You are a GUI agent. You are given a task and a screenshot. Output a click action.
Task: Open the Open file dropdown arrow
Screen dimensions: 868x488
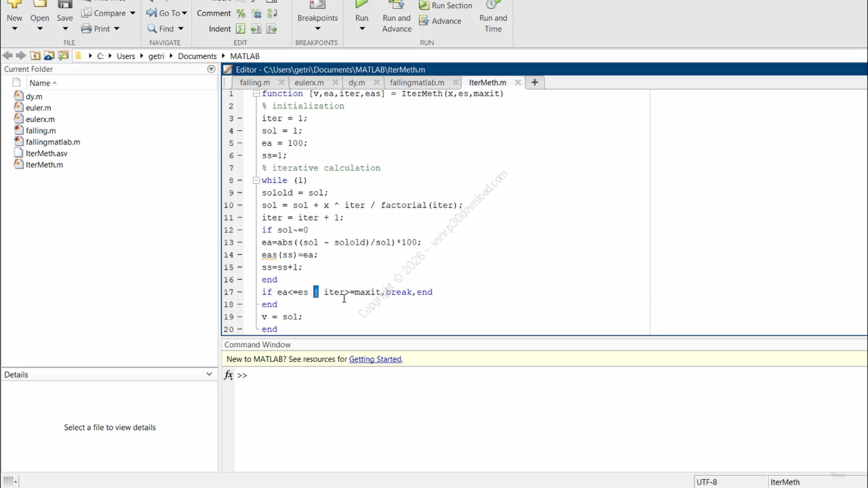pos(39,28)
